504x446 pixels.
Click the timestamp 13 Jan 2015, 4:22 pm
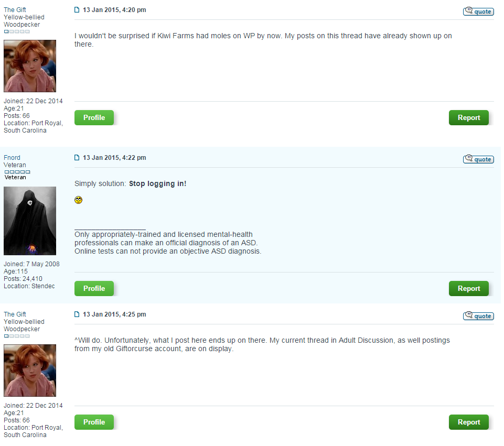click(114, 158)
